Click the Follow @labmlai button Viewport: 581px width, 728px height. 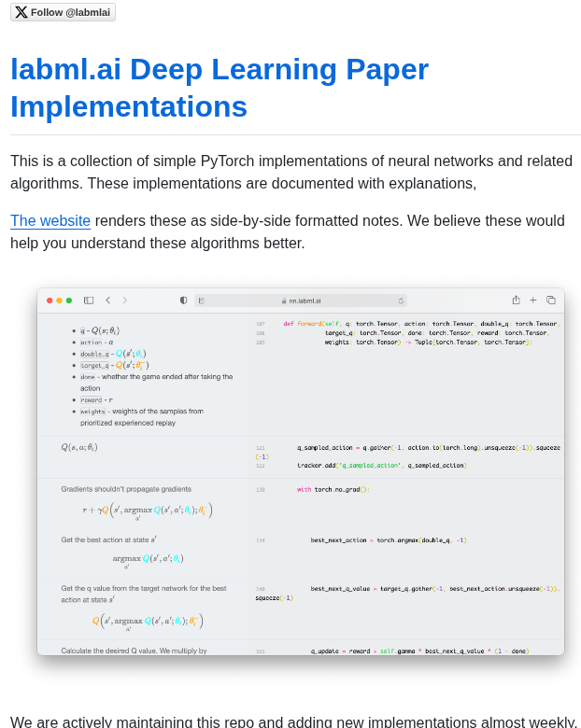click(x=63, y=12)
